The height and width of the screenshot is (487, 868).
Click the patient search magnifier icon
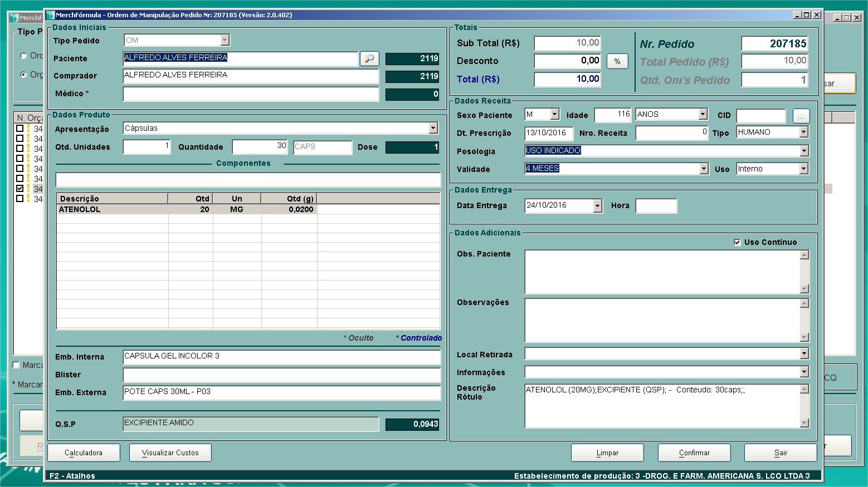369,58
